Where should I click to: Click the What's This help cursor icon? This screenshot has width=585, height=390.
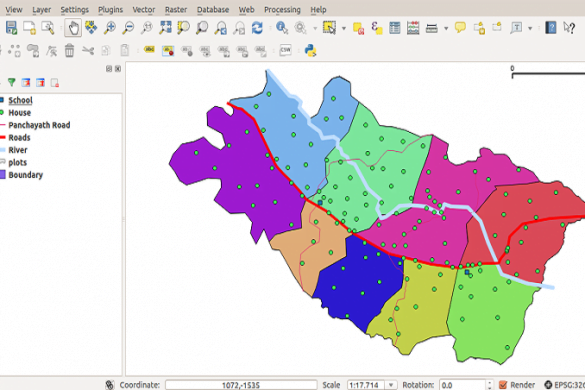[569, 28]
